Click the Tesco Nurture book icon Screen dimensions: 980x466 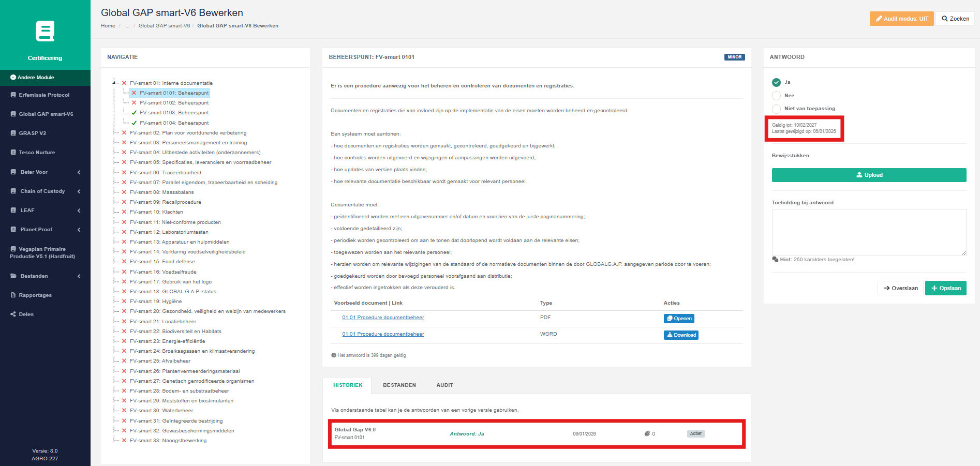point(13,153)
